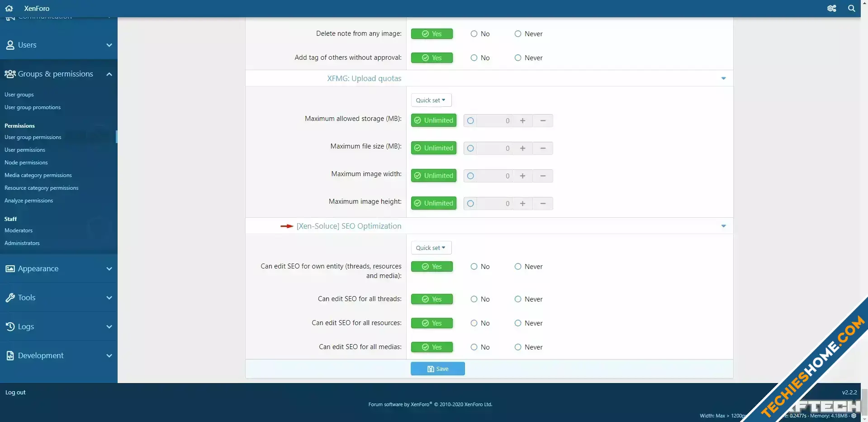Click the Log out link

point(15,393)
